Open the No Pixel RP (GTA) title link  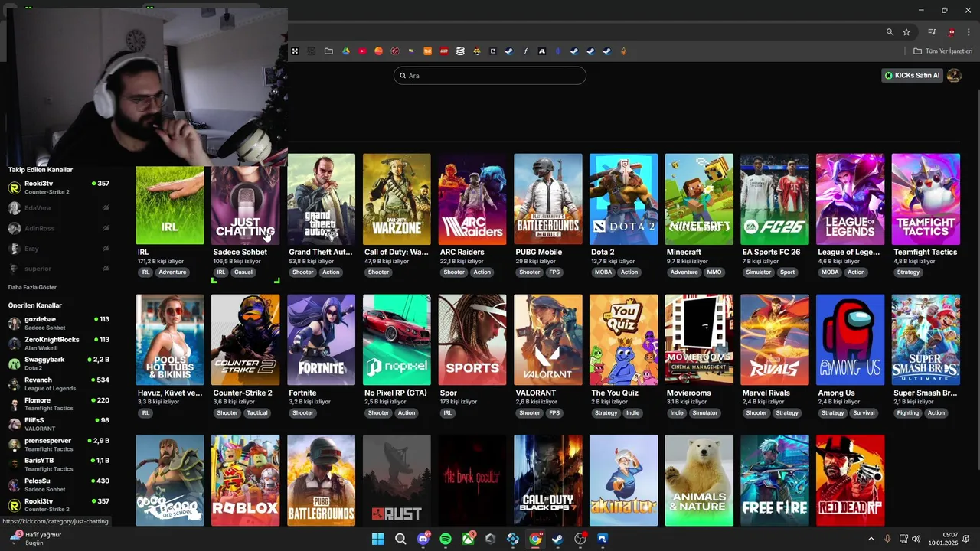pyautogui.click(x=396, y=393)
